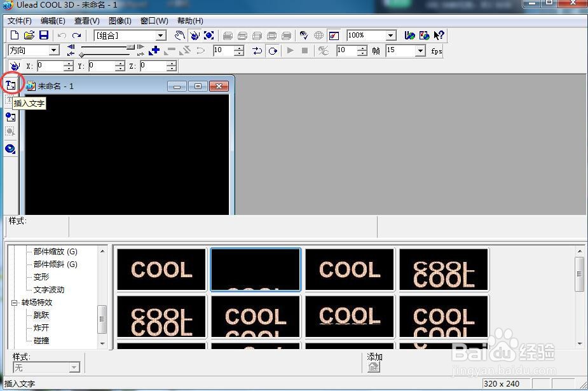This screenshot has height=391, width=588.
Task: Click the Edit Graphic tool in left toolbar
Action: point(10,132)
